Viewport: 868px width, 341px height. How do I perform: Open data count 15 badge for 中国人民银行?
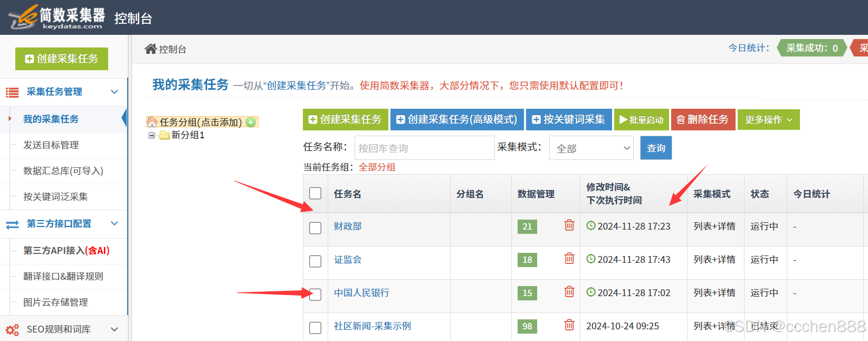tap(527, 293)
